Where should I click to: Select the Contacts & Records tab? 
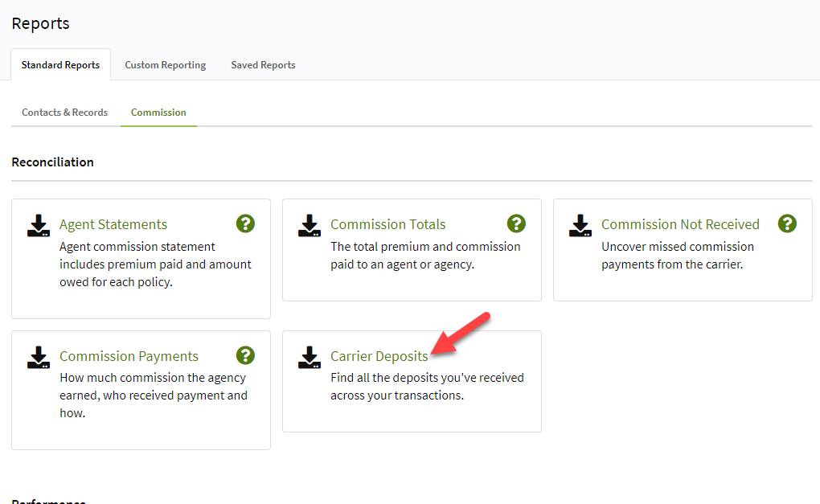64,113
